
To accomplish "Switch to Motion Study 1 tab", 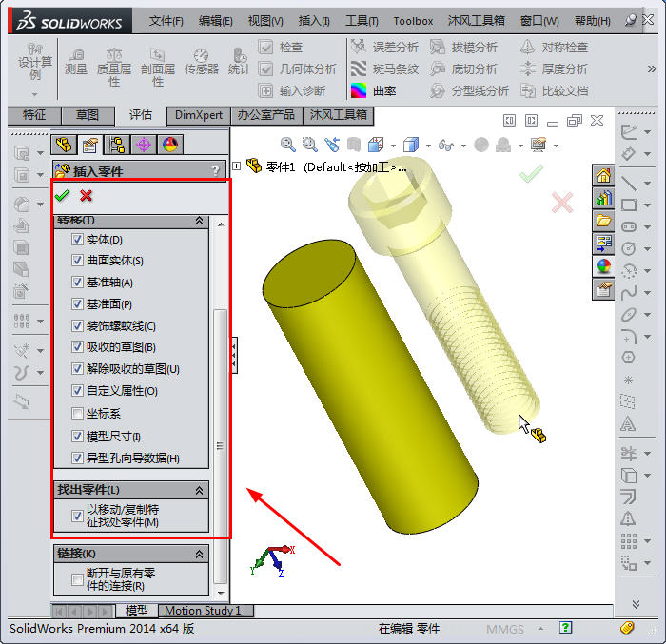I will [x=203, y=611].
